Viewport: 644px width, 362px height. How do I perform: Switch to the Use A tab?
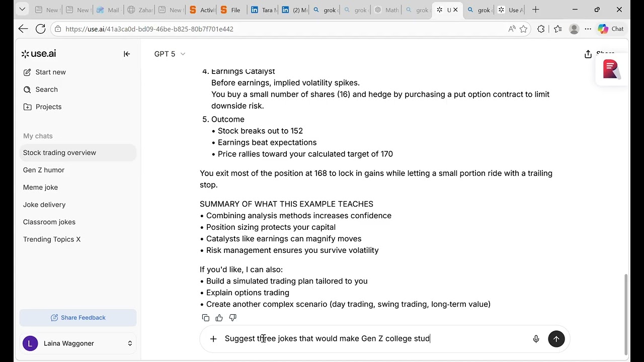[x=511, y=10]
